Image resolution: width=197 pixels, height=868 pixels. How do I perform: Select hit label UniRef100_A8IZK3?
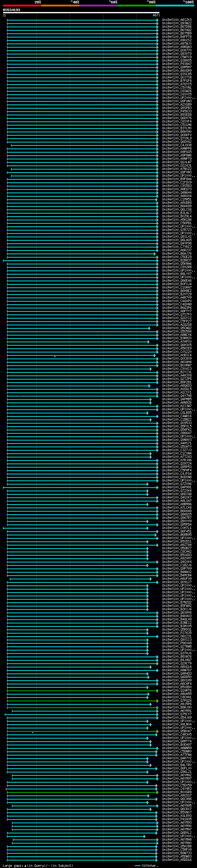tap(177, 20)
